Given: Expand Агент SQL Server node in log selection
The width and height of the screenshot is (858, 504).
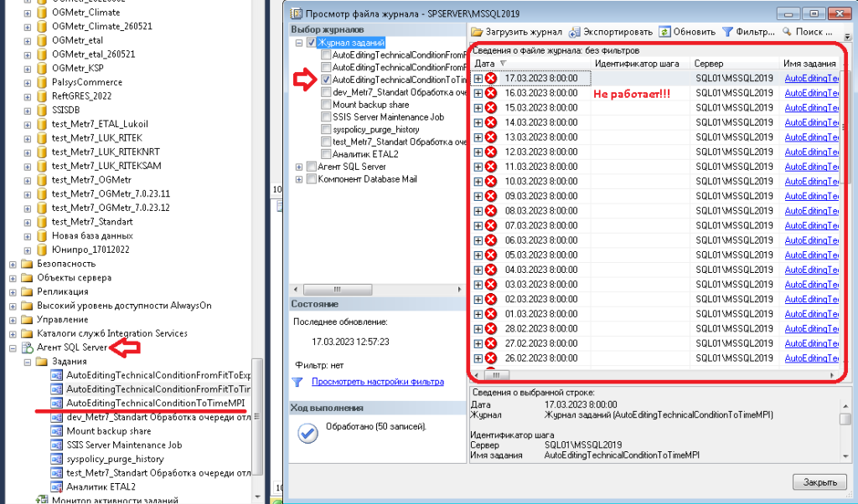Looking at the screenshot, I should 299,167.
